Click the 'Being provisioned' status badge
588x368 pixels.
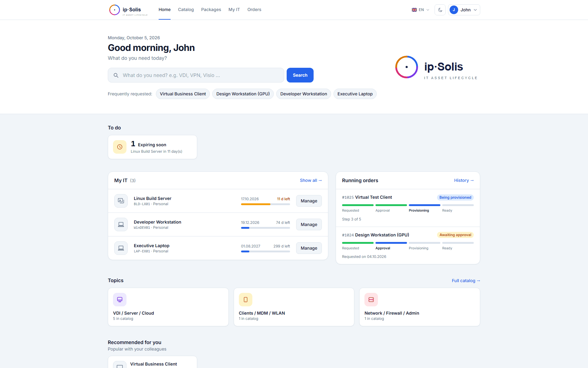pos(455,197)
